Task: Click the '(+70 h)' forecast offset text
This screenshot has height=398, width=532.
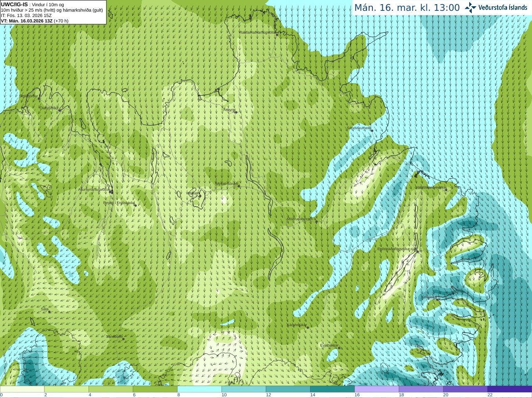Action: click(61, 21)
